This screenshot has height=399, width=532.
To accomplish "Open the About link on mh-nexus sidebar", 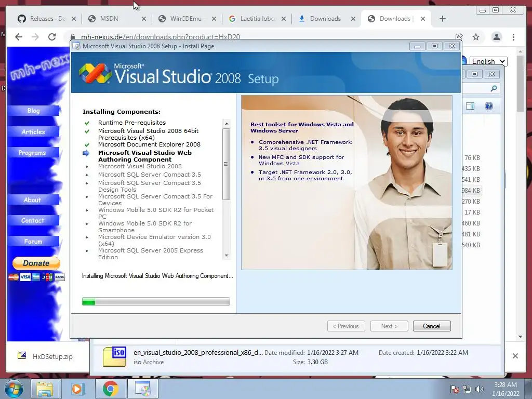I will pos(33,200).
